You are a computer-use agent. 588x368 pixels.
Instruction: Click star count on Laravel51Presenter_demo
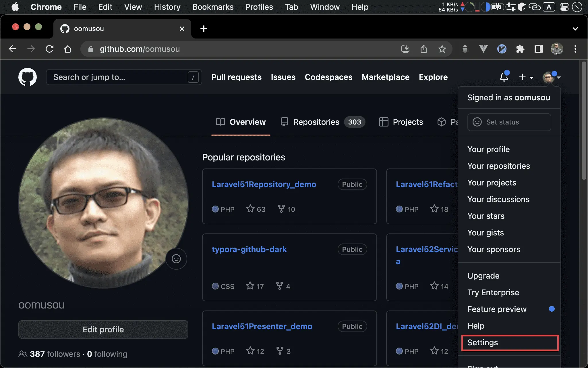click(x=255, y=351)
